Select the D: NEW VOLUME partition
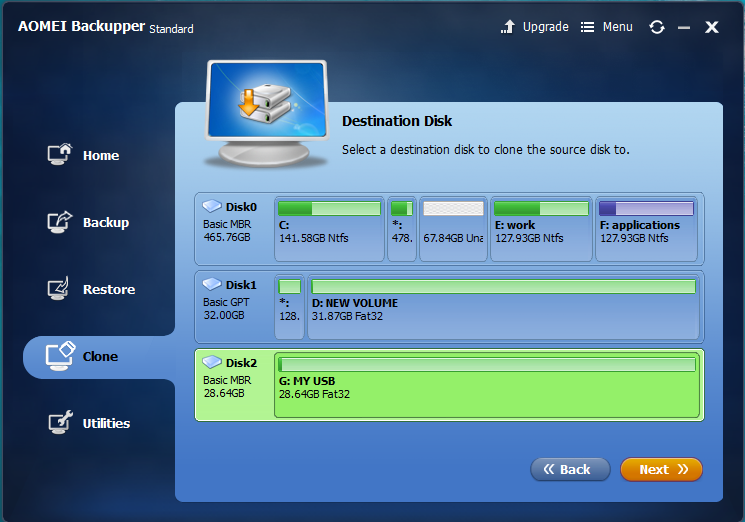Screen dimensions: 745x522 tap(504, 307)
